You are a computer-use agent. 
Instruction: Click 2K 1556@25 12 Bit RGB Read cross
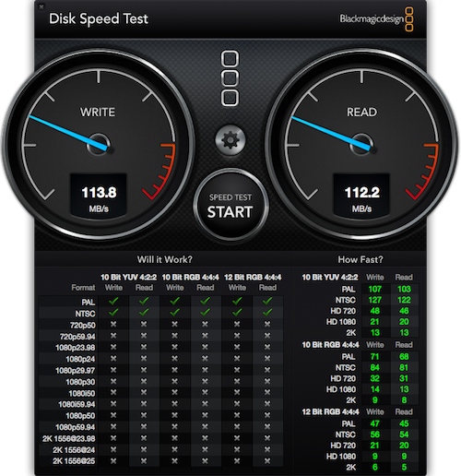267,460
